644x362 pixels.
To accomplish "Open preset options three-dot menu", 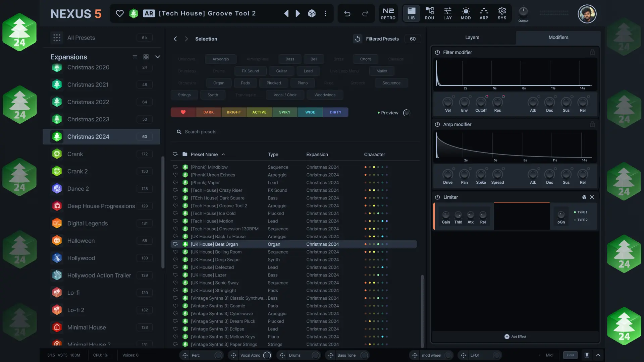I will click(325, 13).
